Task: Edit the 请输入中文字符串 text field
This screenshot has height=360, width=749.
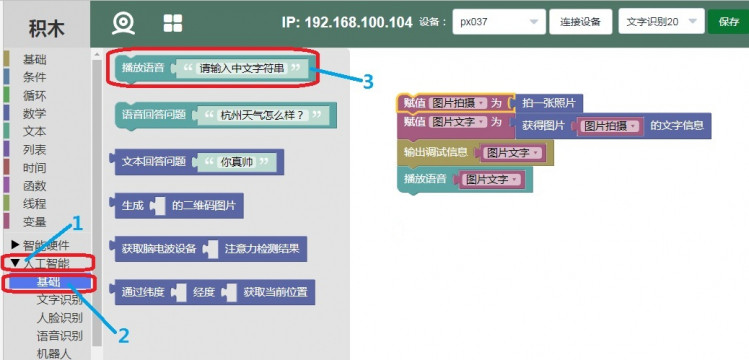Action: pos(241,68)
